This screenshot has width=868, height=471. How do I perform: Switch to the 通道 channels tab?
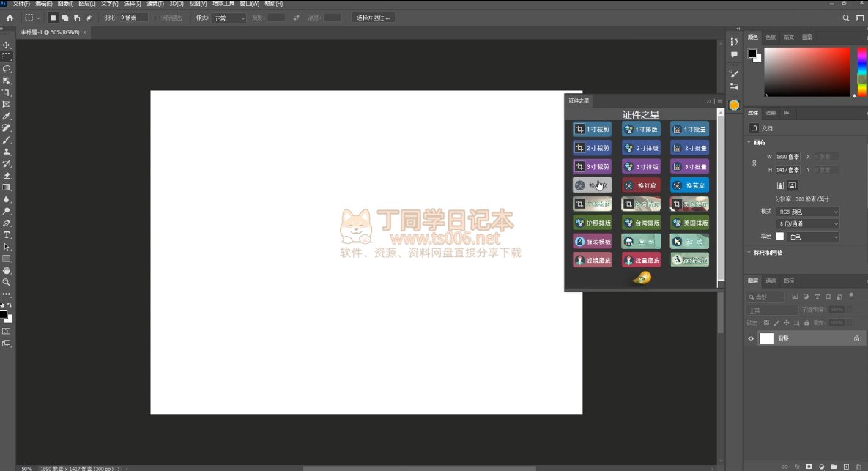(771, 281)
